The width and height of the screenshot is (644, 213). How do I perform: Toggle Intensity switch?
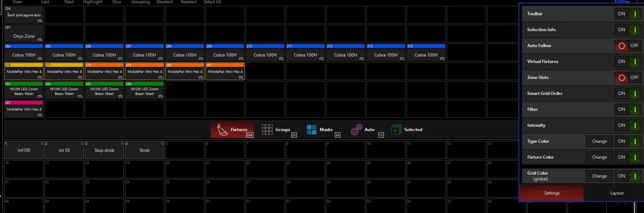coord(628,125)
